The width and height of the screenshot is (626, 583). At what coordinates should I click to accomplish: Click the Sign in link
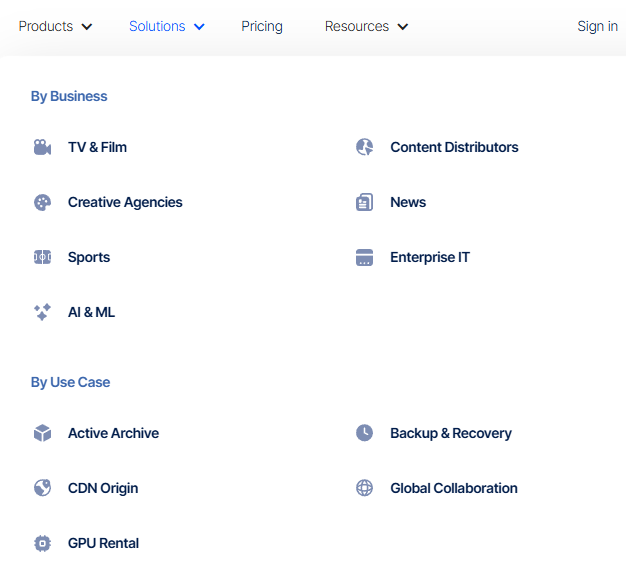[x=597, y=26]
